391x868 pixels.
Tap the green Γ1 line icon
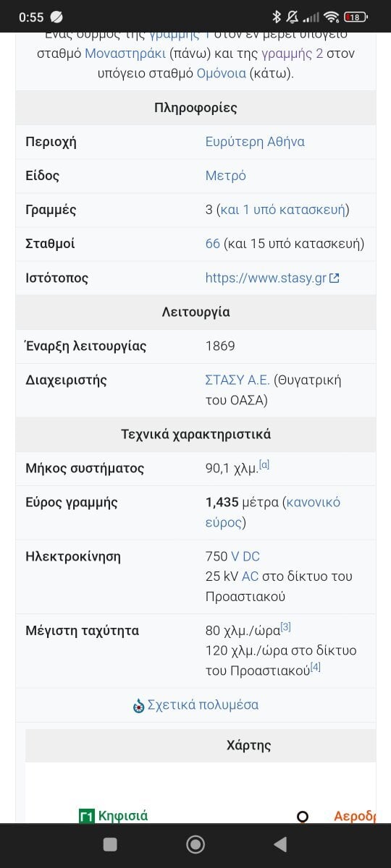pos(87,816)
